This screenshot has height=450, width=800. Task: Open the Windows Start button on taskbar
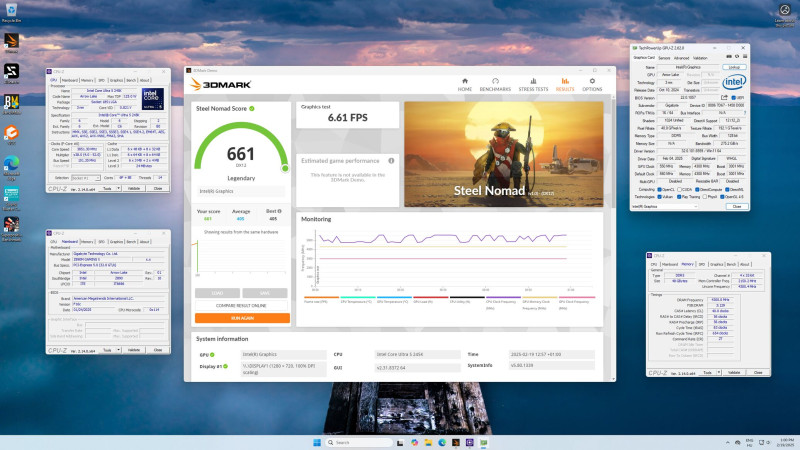(317, 442)
